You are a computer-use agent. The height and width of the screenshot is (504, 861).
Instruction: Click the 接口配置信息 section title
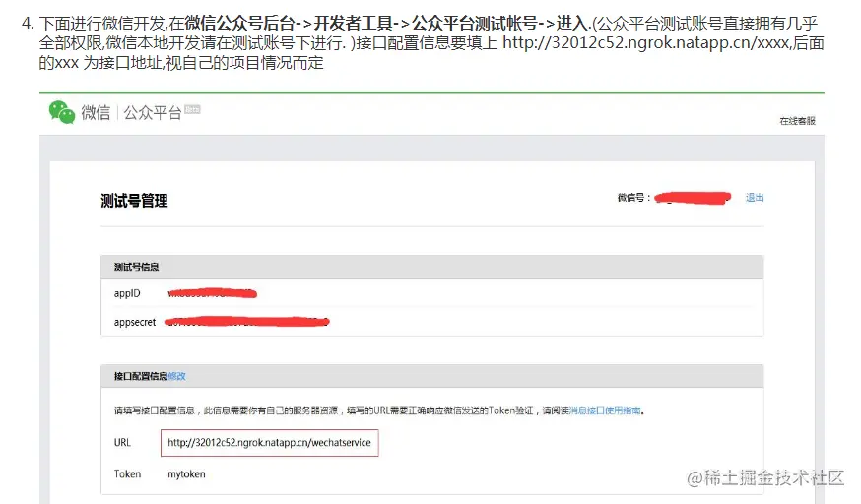141,376
